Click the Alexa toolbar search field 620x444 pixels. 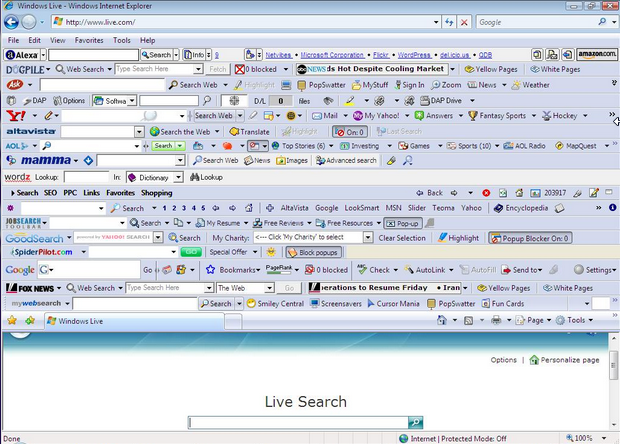(x=93, y=55)
